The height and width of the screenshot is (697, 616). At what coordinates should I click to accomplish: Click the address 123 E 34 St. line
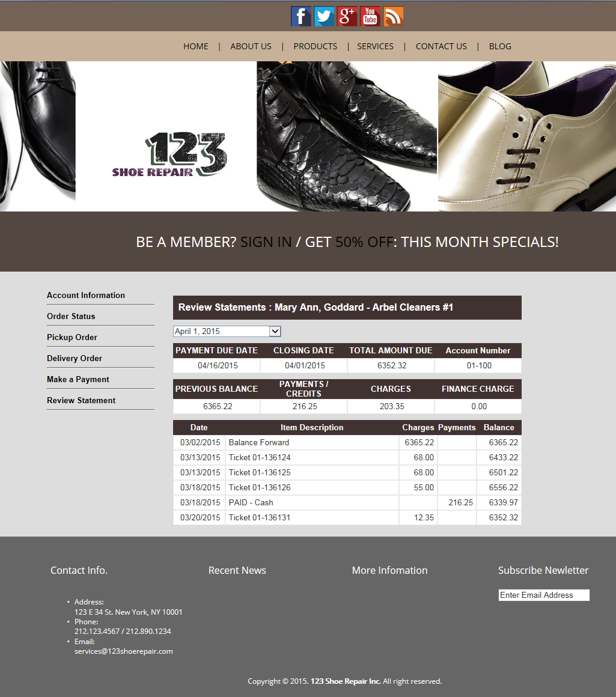click(x=129, y=612)
